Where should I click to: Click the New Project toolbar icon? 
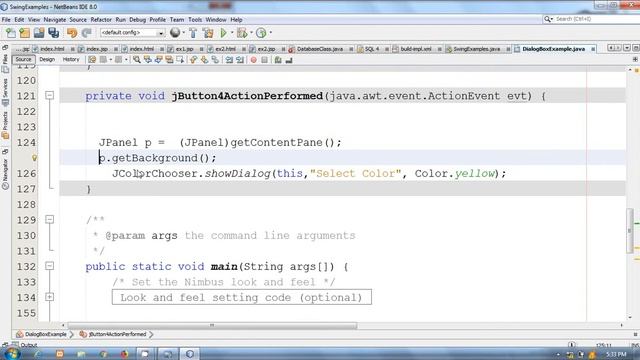24,33
